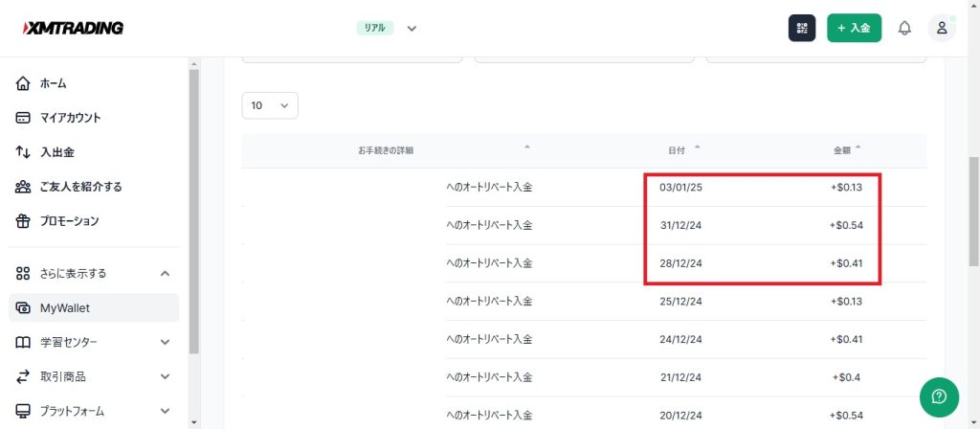This screenshot has height=429, width=980.
Task: Click the green 入金 deposit button
Action: click(854, 28)
